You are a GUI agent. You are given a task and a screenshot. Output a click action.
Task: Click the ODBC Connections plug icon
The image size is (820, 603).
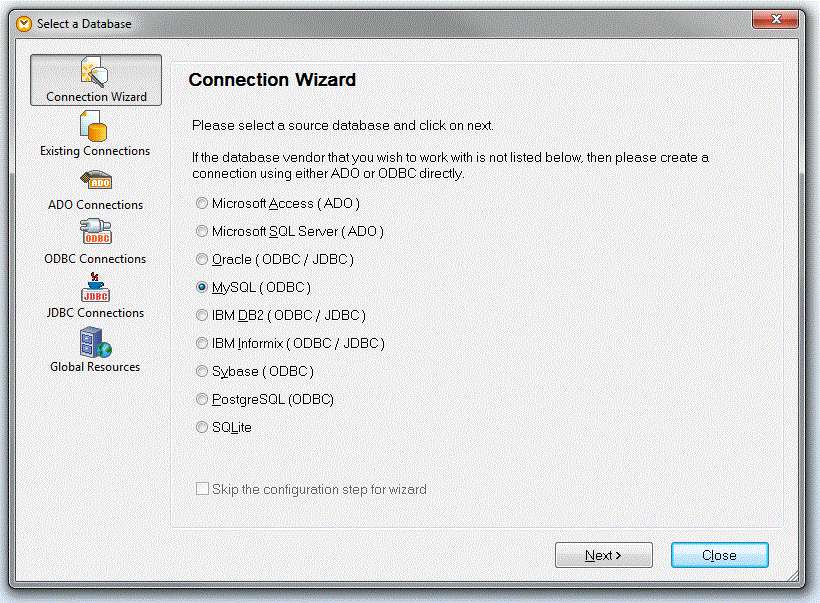point(95,234)
